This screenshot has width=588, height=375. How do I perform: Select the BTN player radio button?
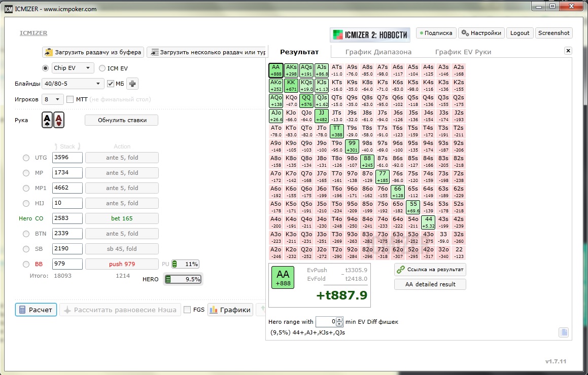point(26,234)
